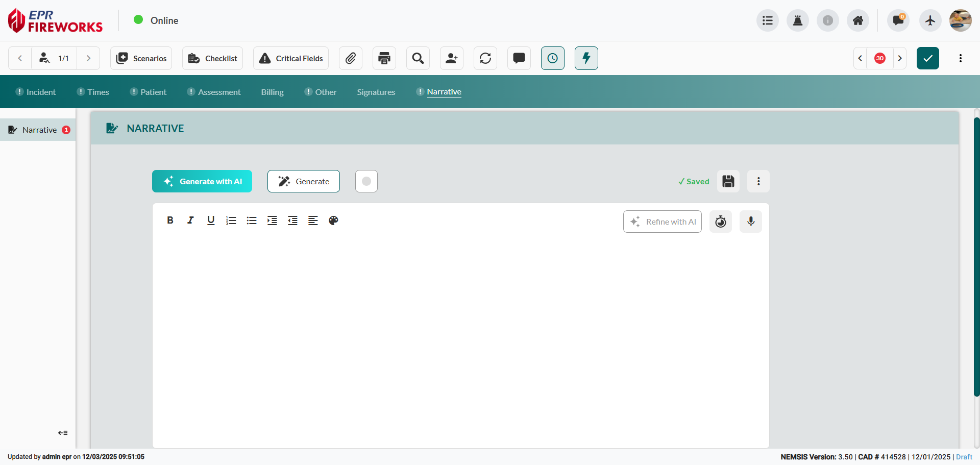This screenshot has height=465, width=980.
Task: Toggle the round record button beside Generate
Action: 366,181
